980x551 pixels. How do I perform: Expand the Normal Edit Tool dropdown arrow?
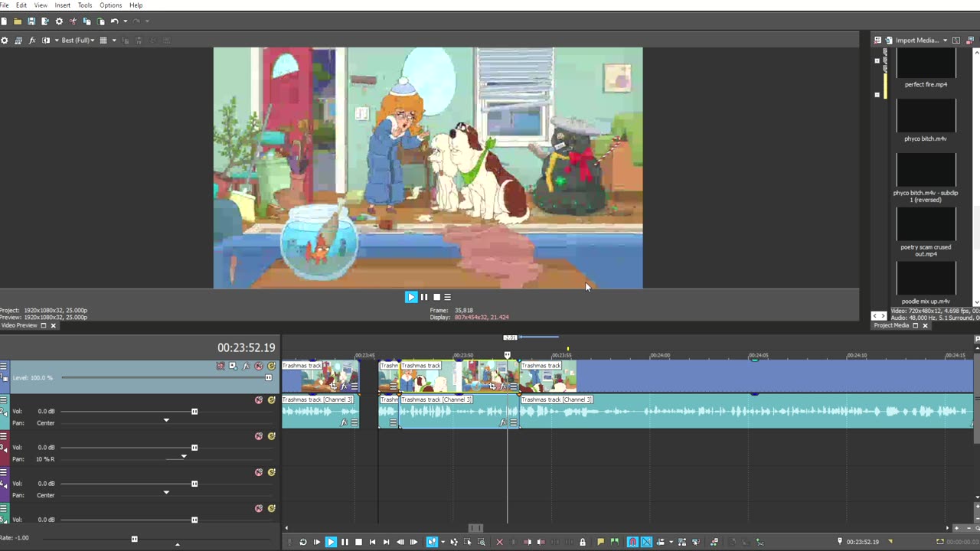(442, 542)
